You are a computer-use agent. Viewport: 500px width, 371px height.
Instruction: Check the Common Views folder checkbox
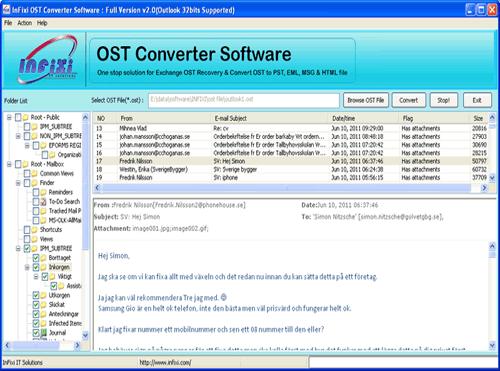tap(27, 173)
